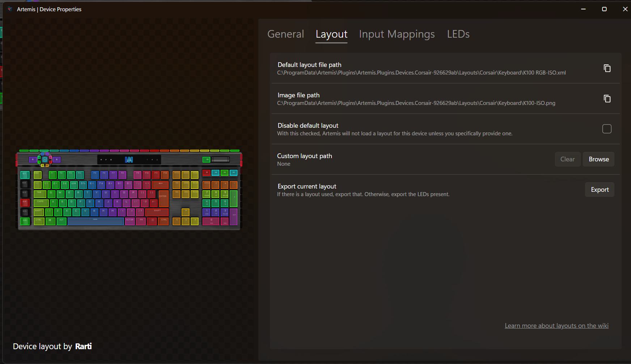Click the Enter key on the keyboard preview

click(163, 196)
